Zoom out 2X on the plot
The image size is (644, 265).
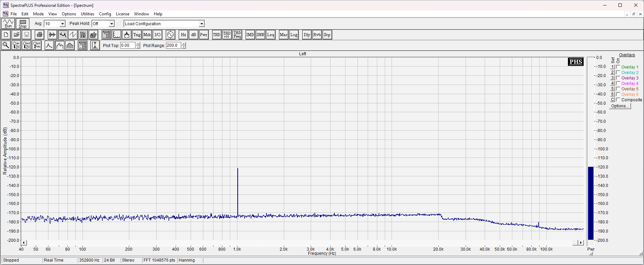(27, 45)
